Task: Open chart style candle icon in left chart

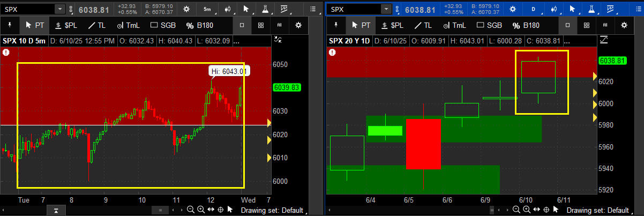Action: (x=228, y=9)
